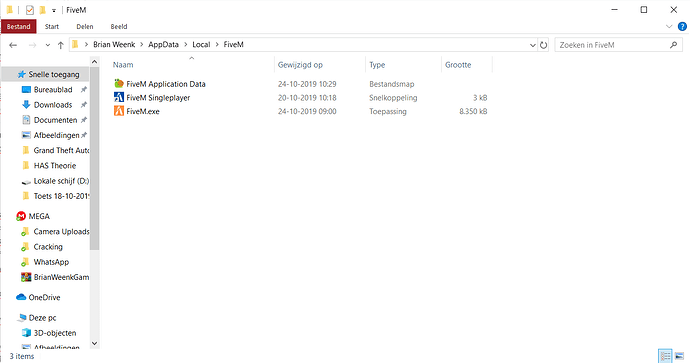Select Deze pc in the navigation pane
The width and height of the screenshot is (690, 363).
coord(42,318)
